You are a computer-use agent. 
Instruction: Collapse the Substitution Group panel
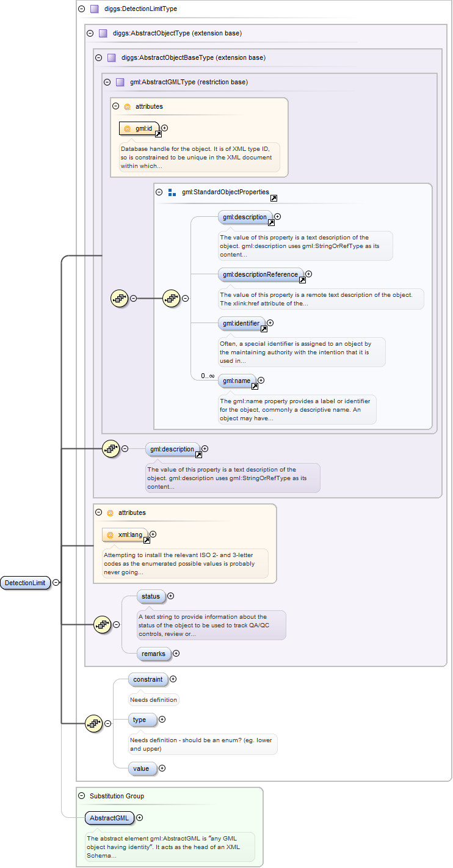click(x=81, y=796)
